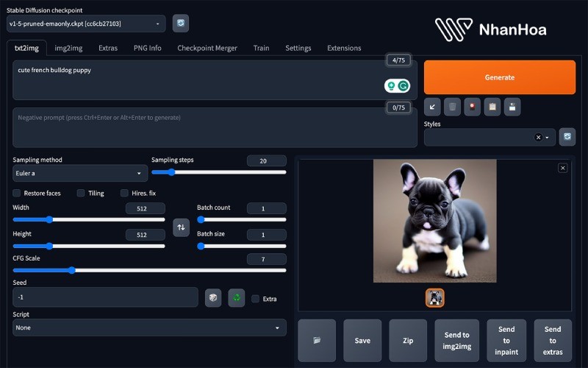Enable the Hires. fix checkbox
This screenshot has width=588, height=368.
pyautogui.click(x=124, y=193)
